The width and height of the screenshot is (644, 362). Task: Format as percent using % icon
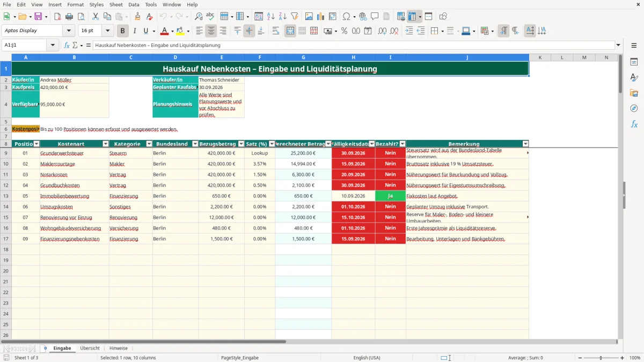pos(344,31)
